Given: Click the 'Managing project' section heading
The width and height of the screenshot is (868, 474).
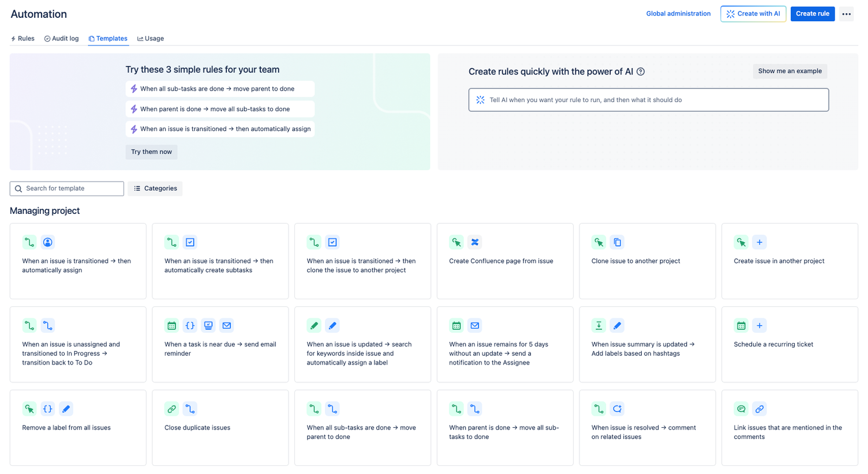Looking at the screenshot, I should click(x=45, y=211).
